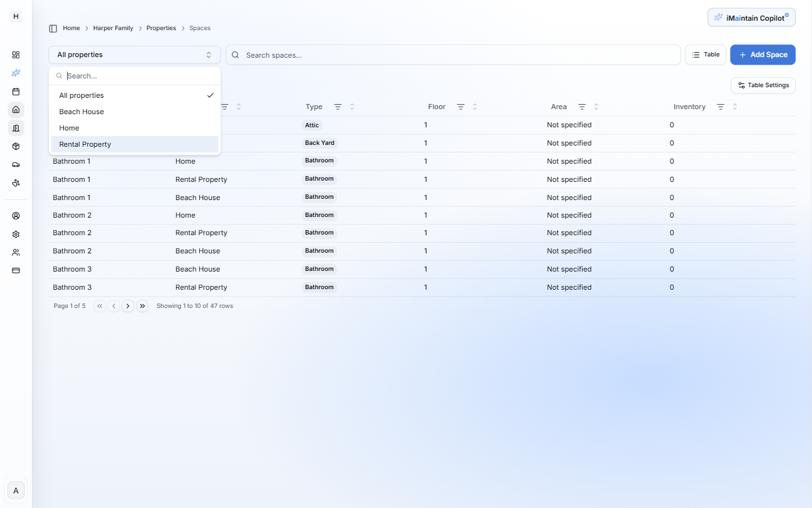Select Beach House in the properties dropdown
Image resolution: width=812 pixels, height=508 pixels.
point(81,111)
